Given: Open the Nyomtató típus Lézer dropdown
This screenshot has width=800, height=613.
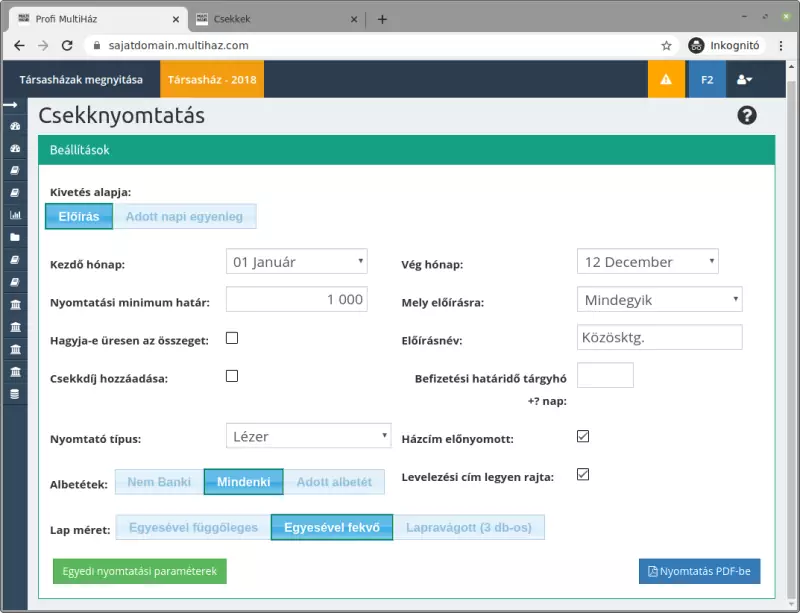Looking at the screenshot, I should 308,436.
